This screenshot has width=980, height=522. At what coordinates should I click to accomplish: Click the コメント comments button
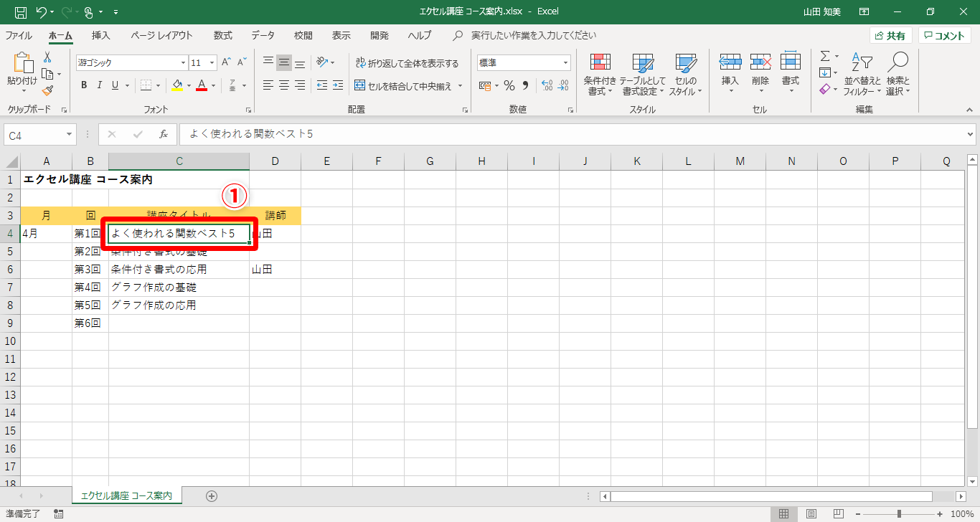945,36
